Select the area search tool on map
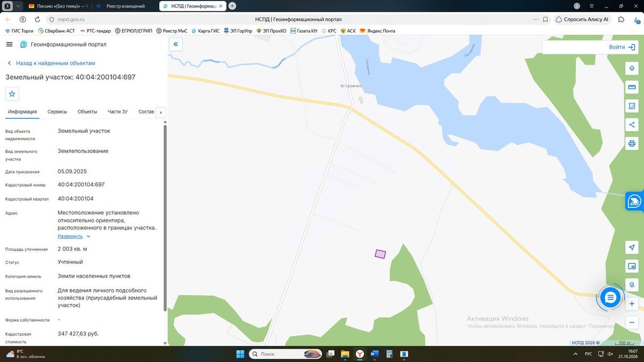Image resolution: width=644 pixels, height=362 pixels. click(632, 106)
